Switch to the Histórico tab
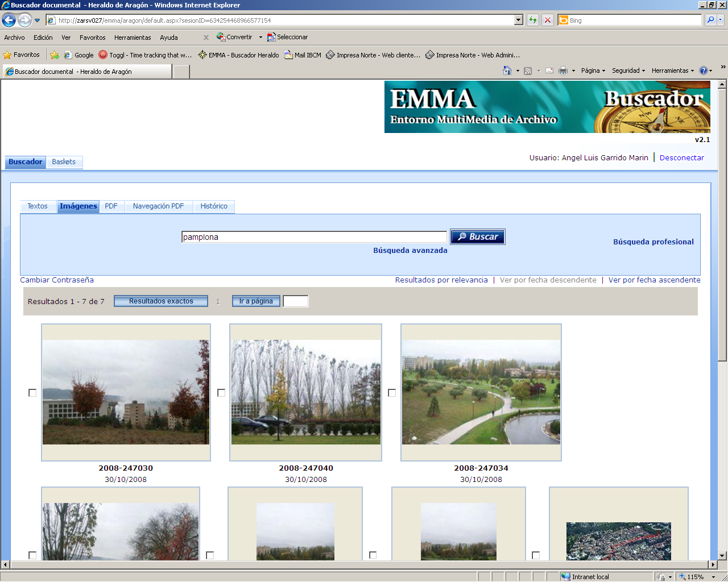This screenshot has height=582, width=728. (214, 206)
